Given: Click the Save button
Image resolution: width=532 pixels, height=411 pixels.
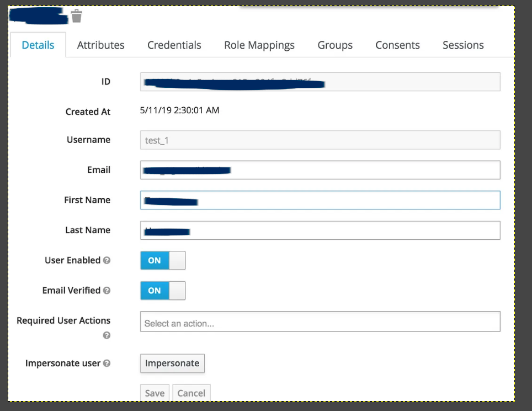Looking at the screenshot, I should [x=155, y=393].
